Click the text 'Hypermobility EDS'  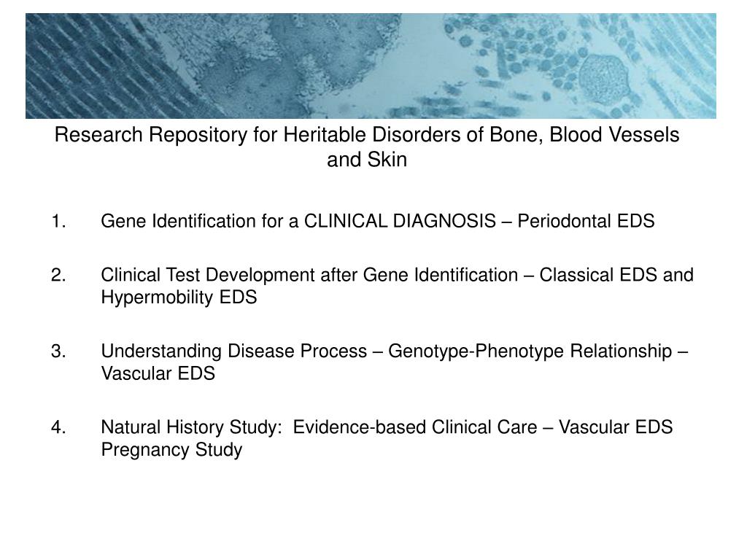coord(179,297)
